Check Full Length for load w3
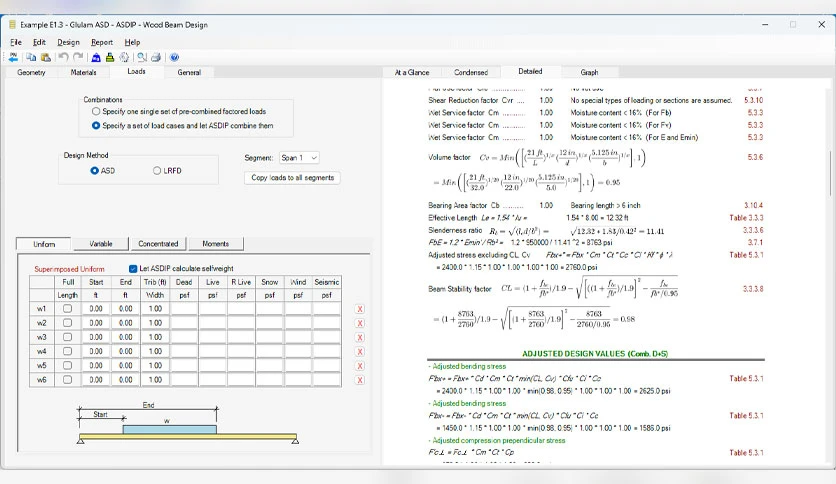 (67, 337)
